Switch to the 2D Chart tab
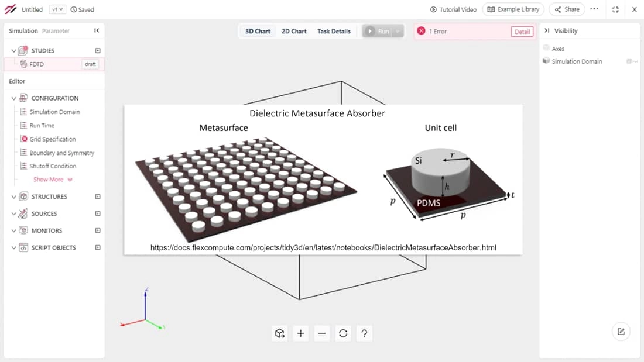 pyautogui.click(x=294, y=32)
